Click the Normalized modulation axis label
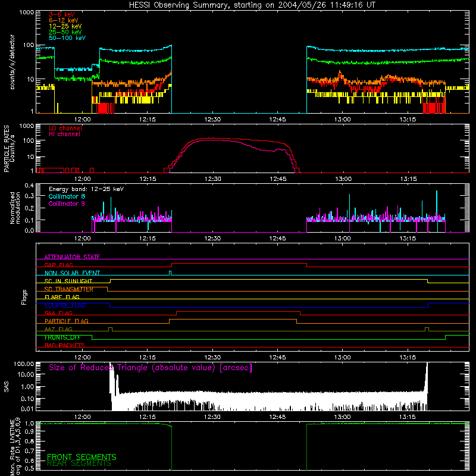Screen dimensions: 476x476 pos(15,208)
